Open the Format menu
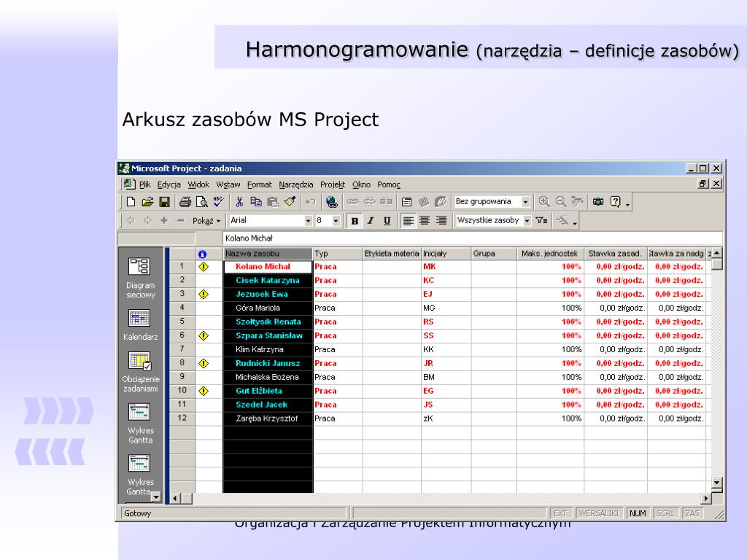Viewport: 747px width, 560px height. (x=259, y=184)
